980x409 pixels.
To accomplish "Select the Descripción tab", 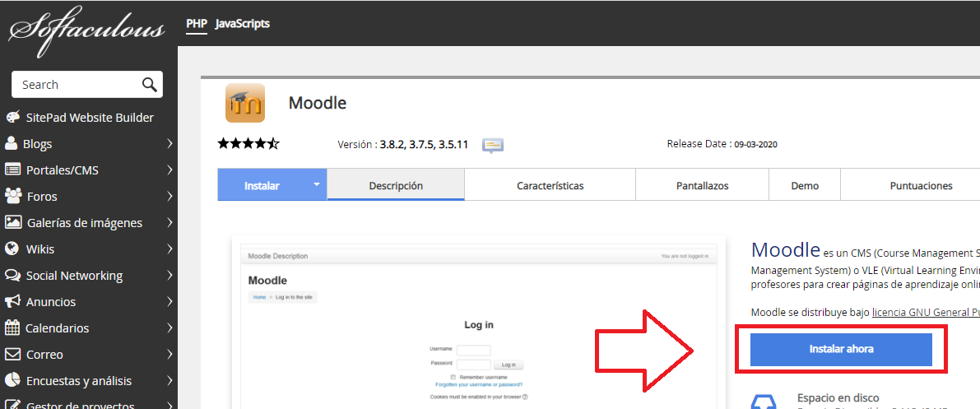I will [396, 185].
